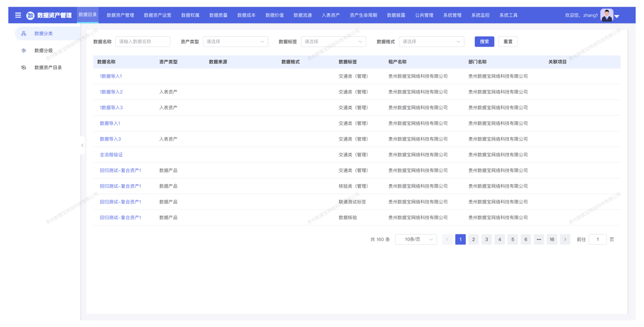
Task: Open the 数据资产运营 top menu
Action: pos(157,15)
